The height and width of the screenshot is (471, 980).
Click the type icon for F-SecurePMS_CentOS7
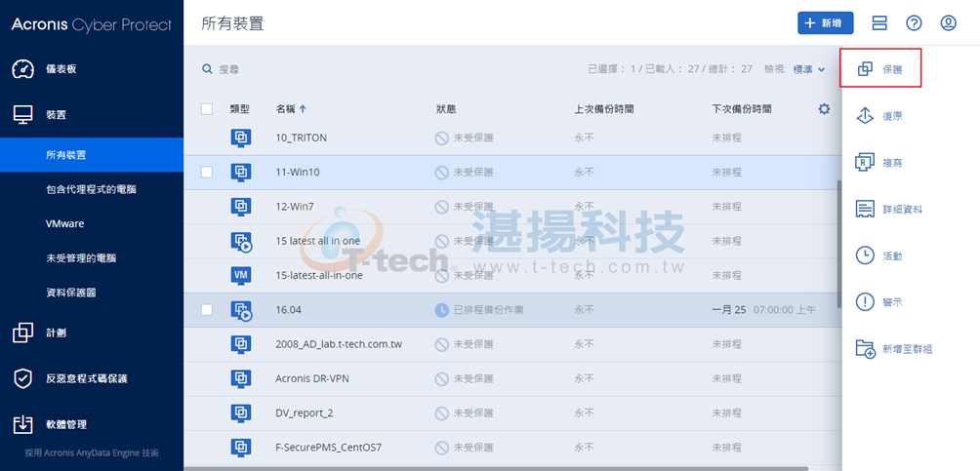(x=241, y=447)
